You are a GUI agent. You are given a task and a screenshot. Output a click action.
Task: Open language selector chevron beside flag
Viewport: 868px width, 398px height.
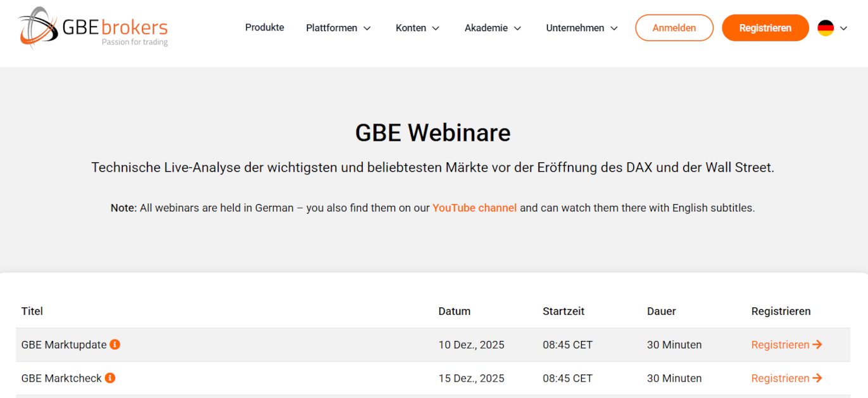point(843,28)
